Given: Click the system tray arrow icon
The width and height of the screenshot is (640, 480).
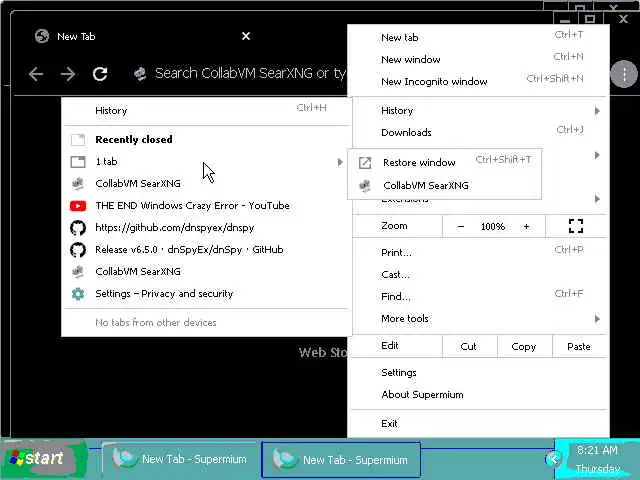Looking at the screenshot, I should pyautogui.click(x=554, y=459).
